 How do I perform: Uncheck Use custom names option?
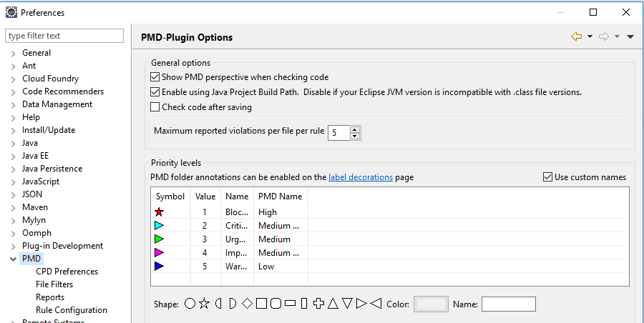(548, 177)
